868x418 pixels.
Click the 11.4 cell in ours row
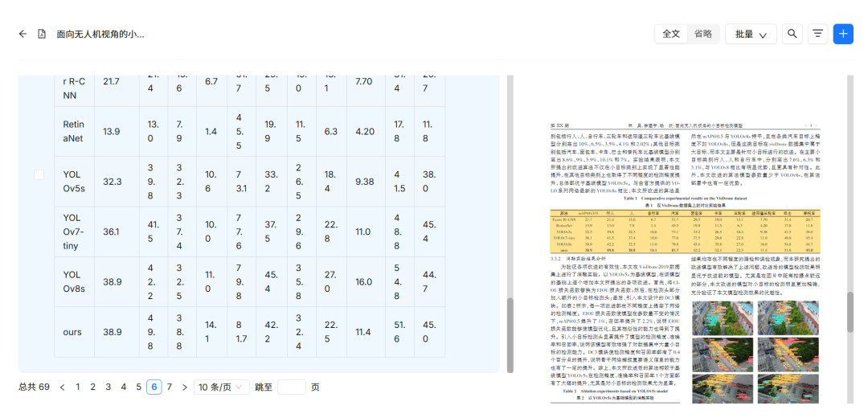point(364,332)
